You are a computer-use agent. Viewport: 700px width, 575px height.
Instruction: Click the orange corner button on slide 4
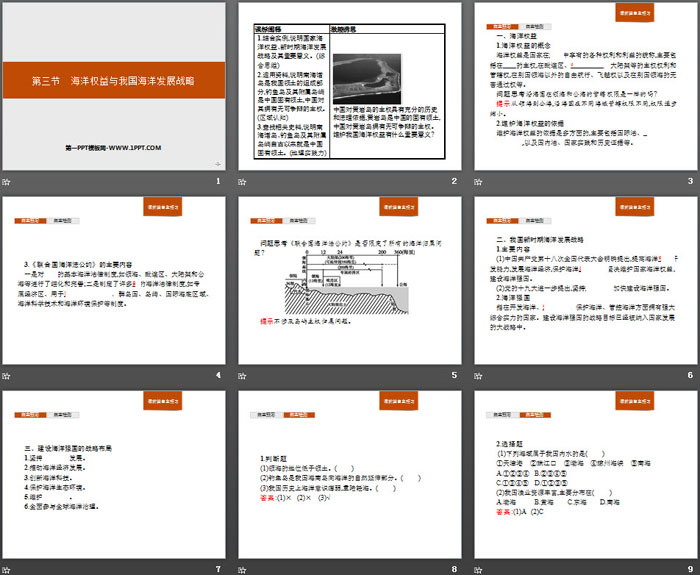tap(162, 207)
